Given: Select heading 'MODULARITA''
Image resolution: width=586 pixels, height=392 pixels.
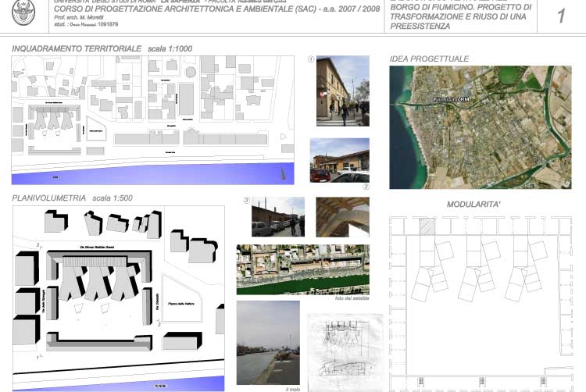Looking at the screenshot, I should pos(473,205).
